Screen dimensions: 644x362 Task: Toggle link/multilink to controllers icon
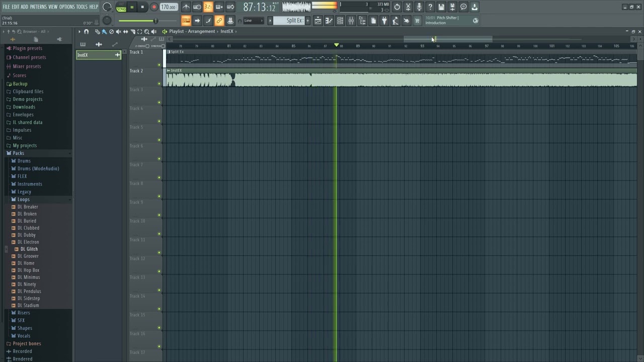point(219,21)
